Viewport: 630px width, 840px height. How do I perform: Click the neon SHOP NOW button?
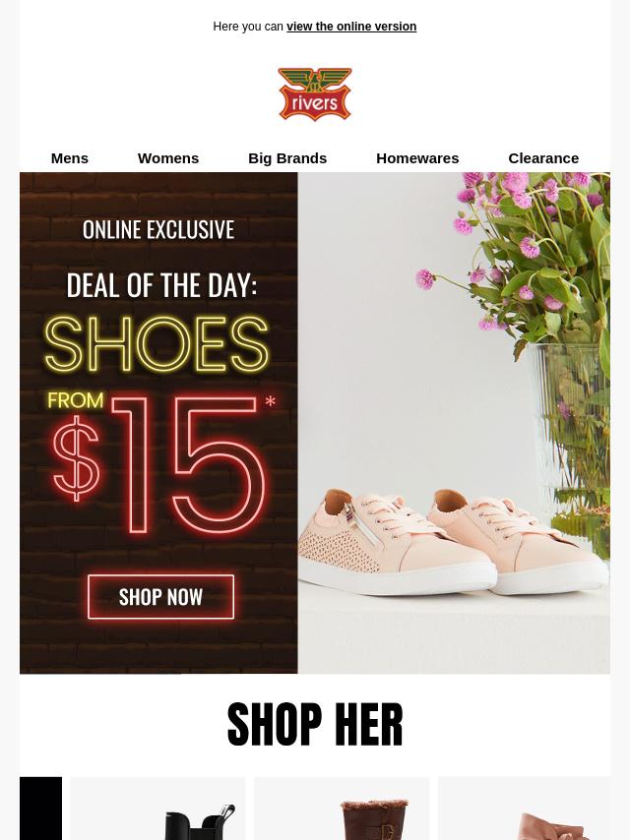[160, 597]
